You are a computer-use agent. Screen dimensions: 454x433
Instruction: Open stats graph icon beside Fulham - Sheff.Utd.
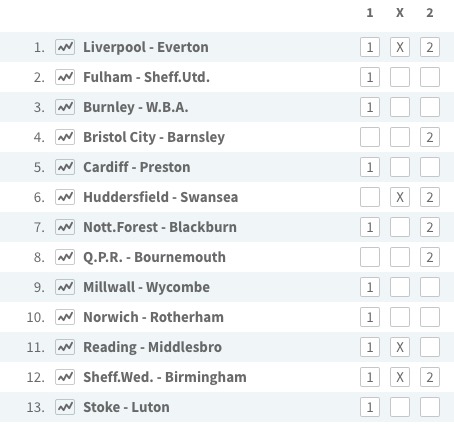point(65,77)
